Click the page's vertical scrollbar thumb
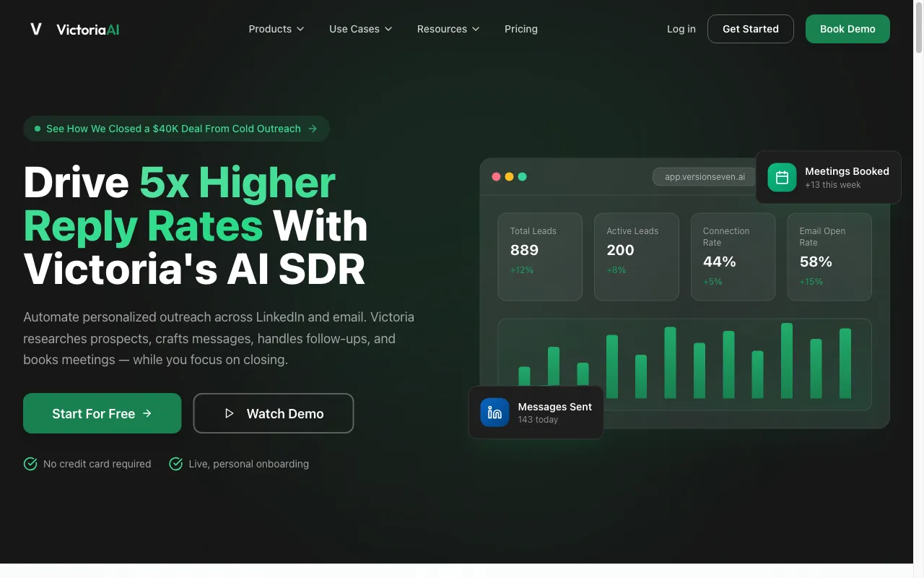 click(918, 27)
